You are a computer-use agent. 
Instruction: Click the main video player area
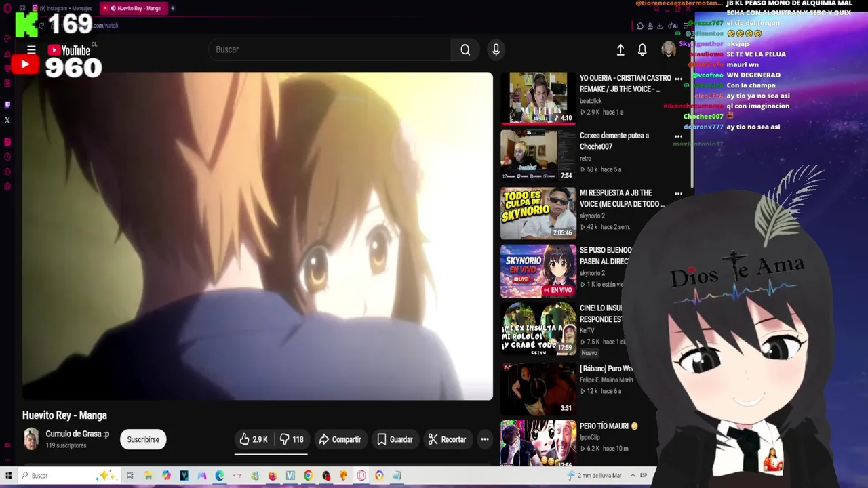tap(258, 236)
